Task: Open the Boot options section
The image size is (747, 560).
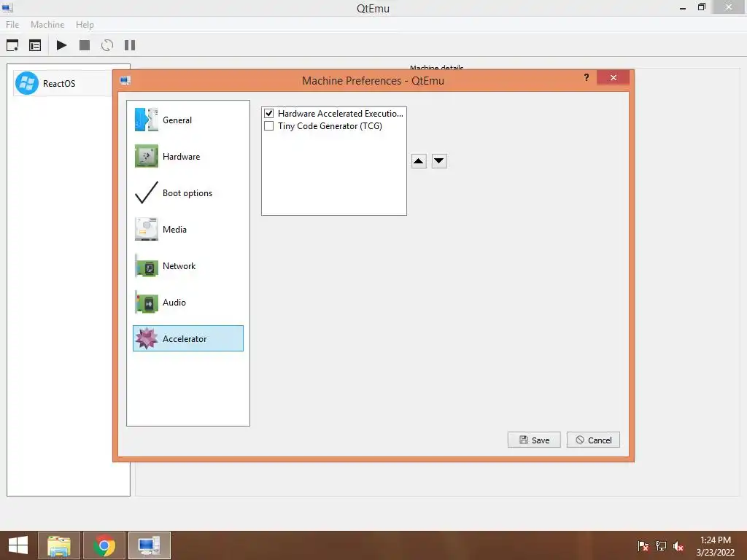Action: point(188,192)
